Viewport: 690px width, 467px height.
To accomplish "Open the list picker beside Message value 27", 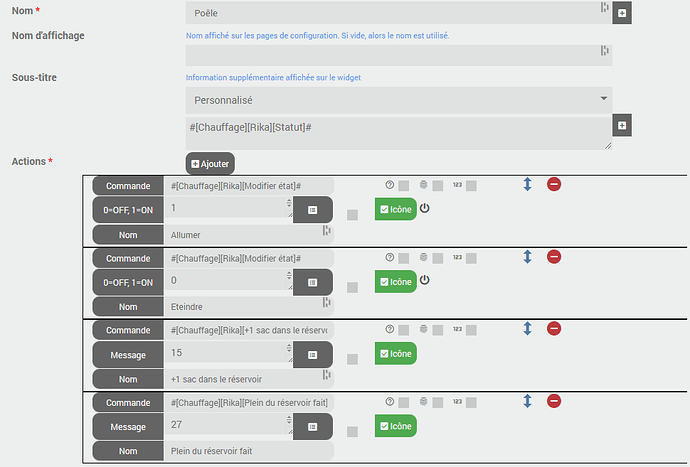I will (313, 425).
